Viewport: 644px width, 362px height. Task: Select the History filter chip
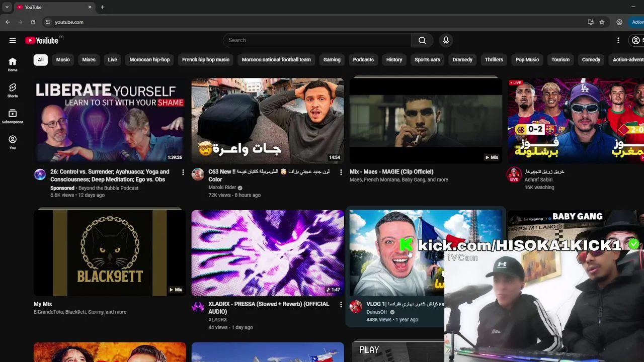click(394, 60)
